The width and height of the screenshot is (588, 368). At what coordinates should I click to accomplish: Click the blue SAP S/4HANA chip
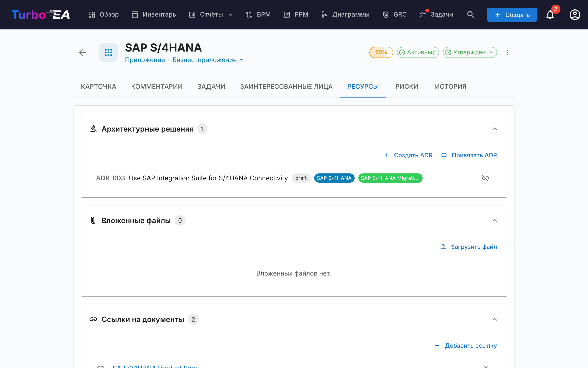click(x=334, y=178)
